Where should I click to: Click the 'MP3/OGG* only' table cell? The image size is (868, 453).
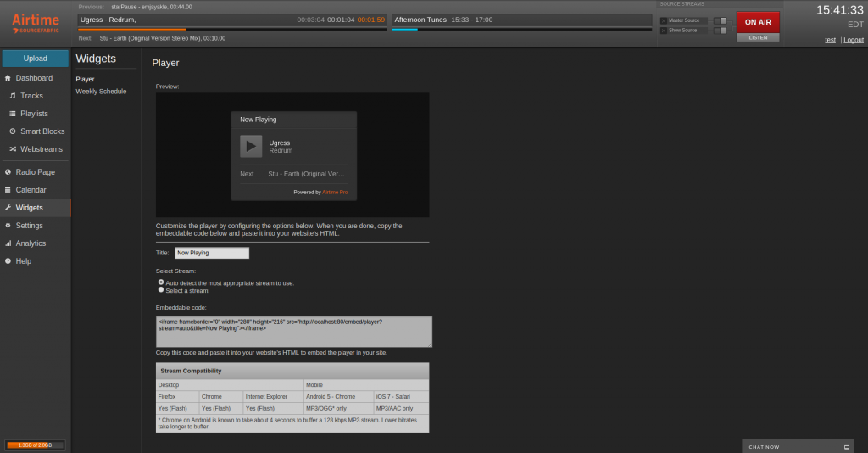click(339, 409)
